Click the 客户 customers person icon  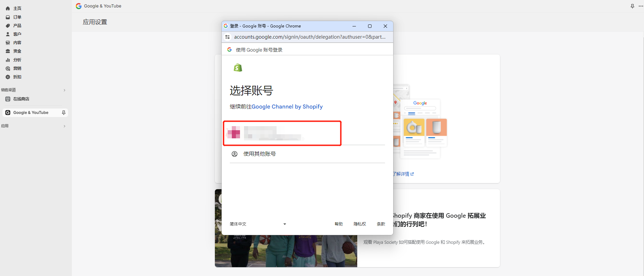click(8, 34)
